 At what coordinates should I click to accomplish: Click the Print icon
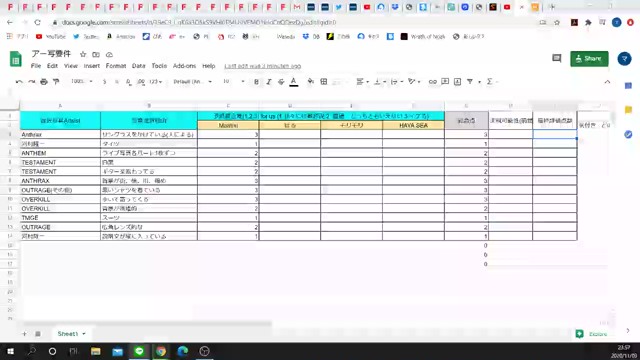pyautogui.click(x=44, y=82)
